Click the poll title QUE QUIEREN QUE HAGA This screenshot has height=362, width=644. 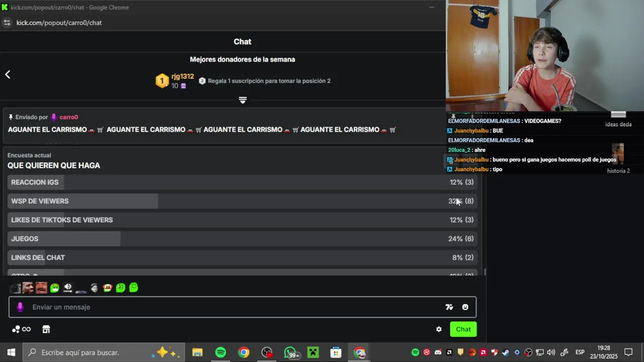tap(54, 165)
